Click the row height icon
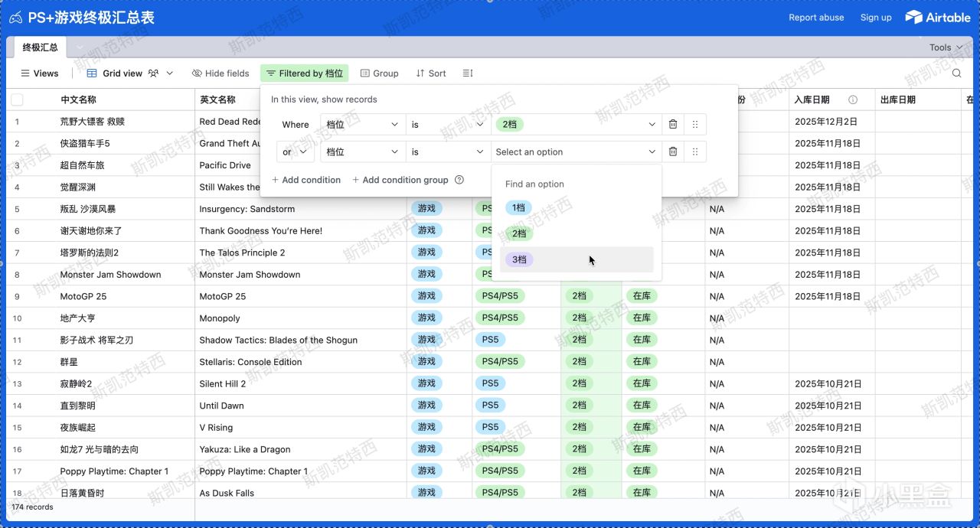 tap(468, 73)
